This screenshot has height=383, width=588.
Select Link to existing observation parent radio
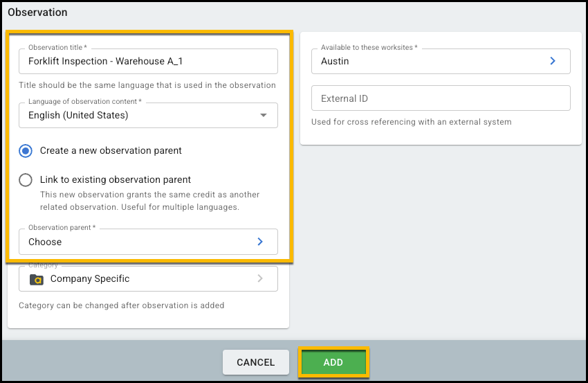tap(26, 180)
